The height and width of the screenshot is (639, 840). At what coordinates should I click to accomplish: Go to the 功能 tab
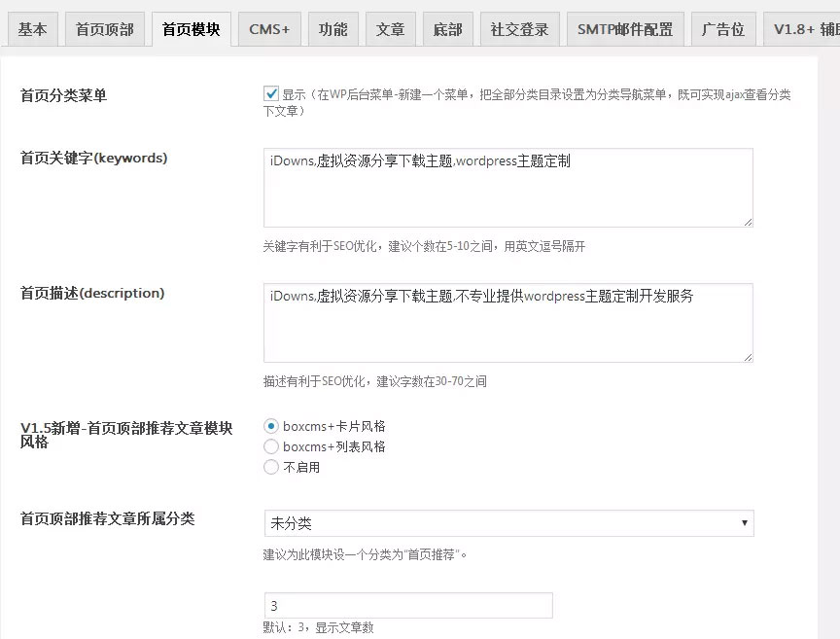[333, 30]
